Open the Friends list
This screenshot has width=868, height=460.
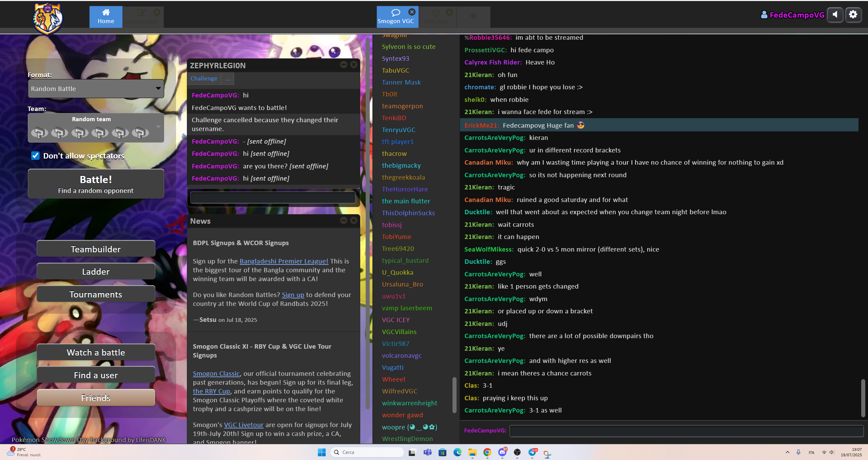[x=96, y=398]
